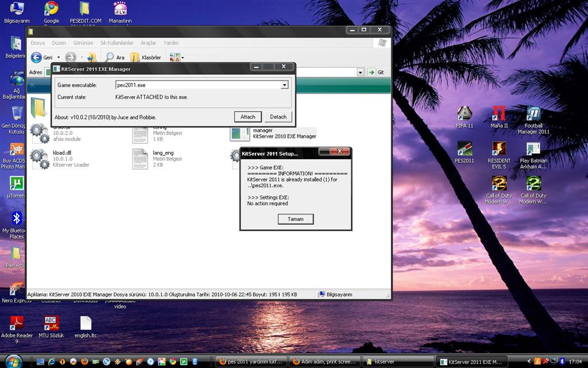Click Tamam in the KitServer Setup dialog
Screen dimensions: 588x368
(296, 219)
